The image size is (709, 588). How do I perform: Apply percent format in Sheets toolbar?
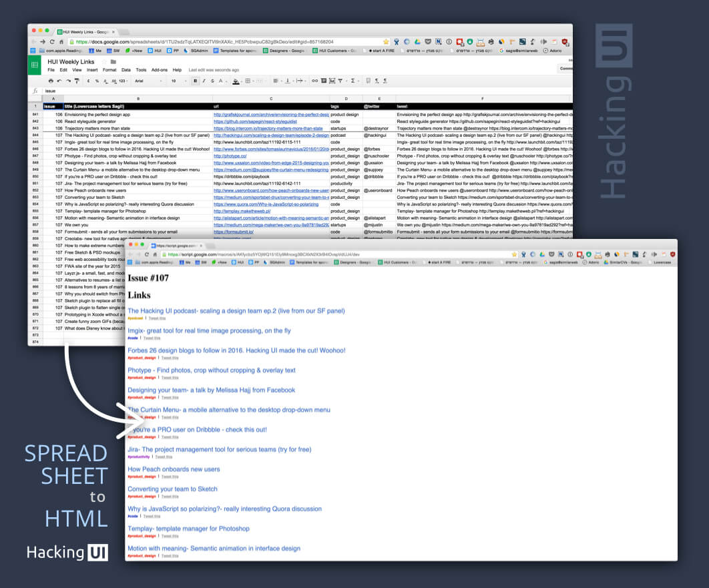coord(97,81)
